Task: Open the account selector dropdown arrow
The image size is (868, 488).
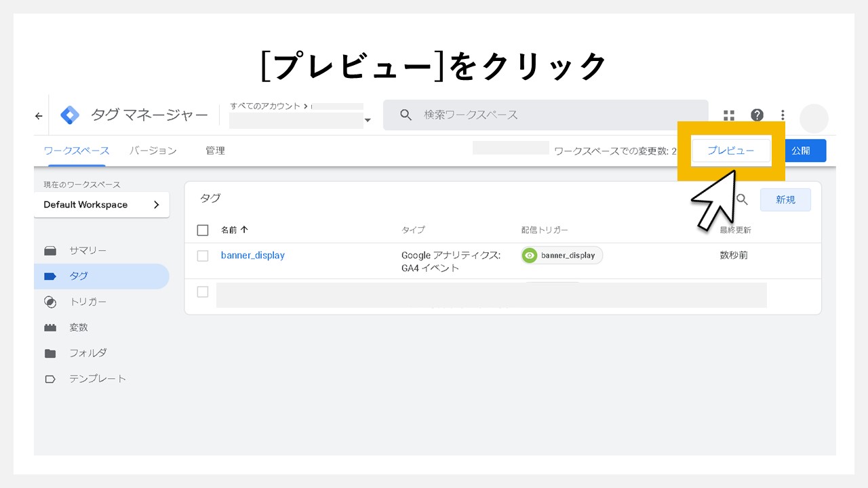Action: tap(368, 120)
